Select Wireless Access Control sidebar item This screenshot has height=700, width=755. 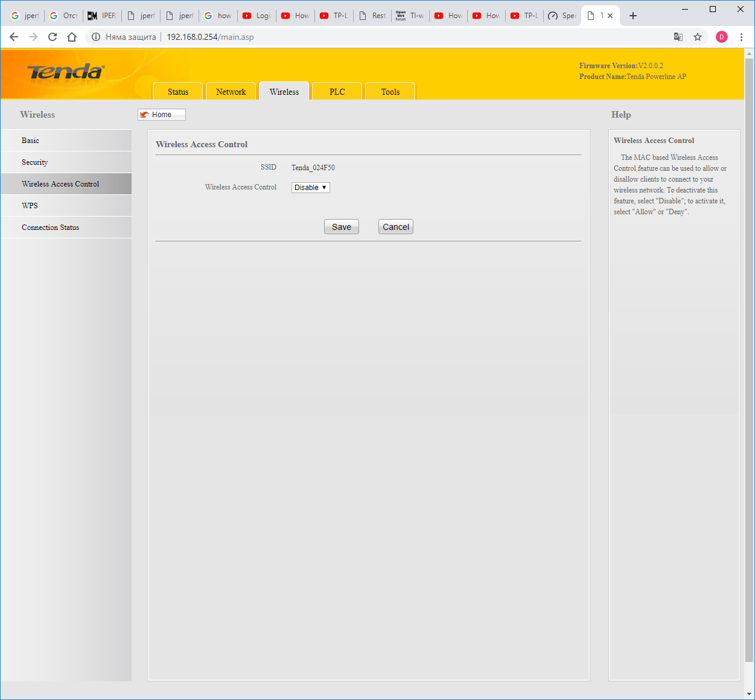(x=66, y=184)
